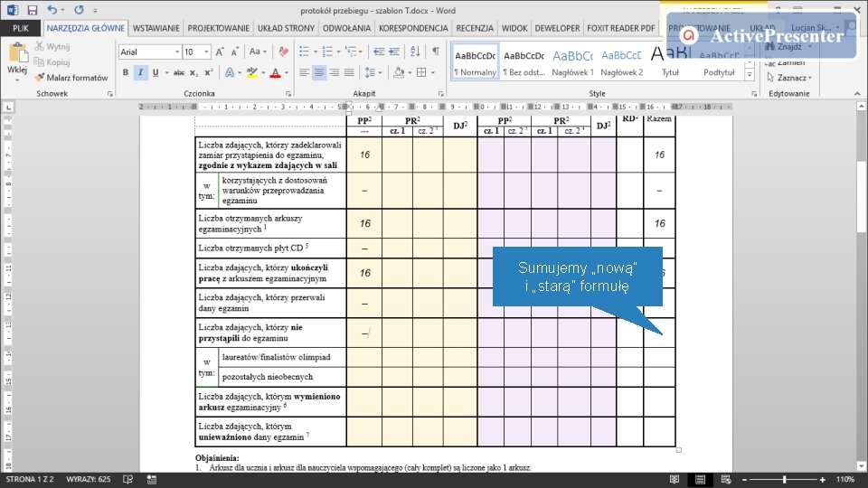Toggle italic formatting
This screenshot has height=488, width=868.
coord(141,72)
